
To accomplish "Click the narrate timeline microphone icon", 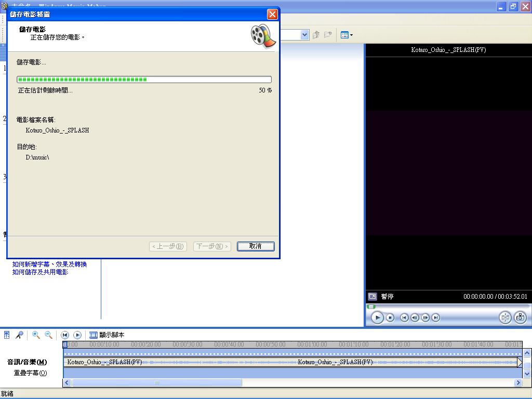I will pyautogui.click(x=19, y=335).
